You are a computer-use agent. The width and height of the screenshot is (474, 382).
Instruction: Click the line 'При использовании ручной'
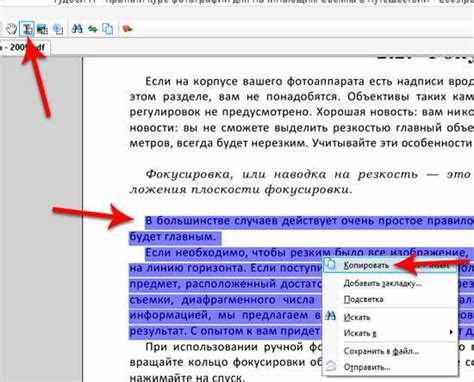point(233,347)
